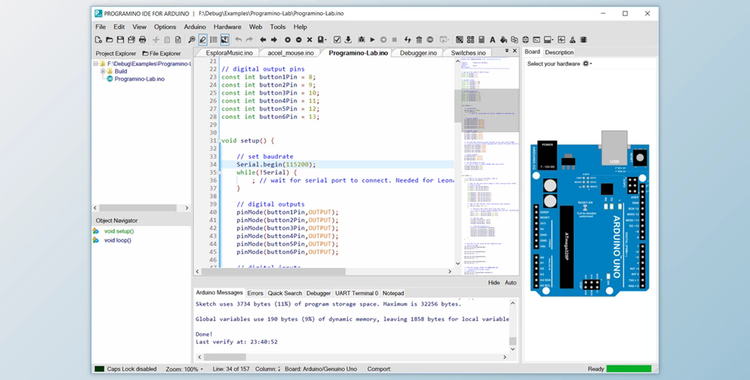Click the code minimap overview thumbnail
The width and height of the screenshot is (750, 380).
tap(490, 165)
